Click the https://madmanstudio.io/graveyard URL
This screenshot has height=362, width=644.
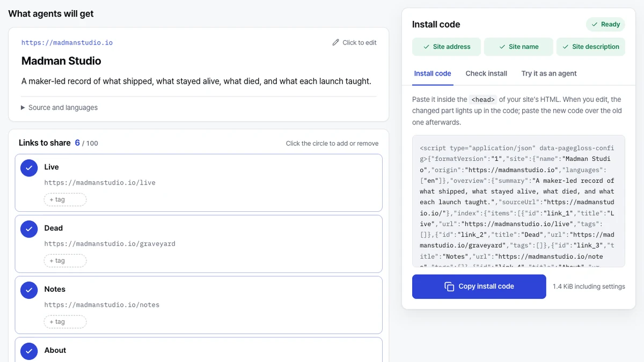point(110,244)
